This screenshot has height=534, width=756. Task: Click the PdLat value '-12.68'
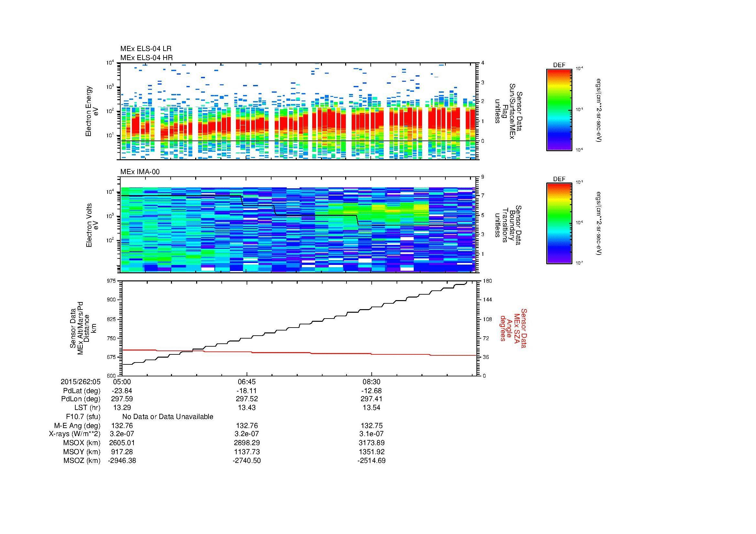[371, 391]
